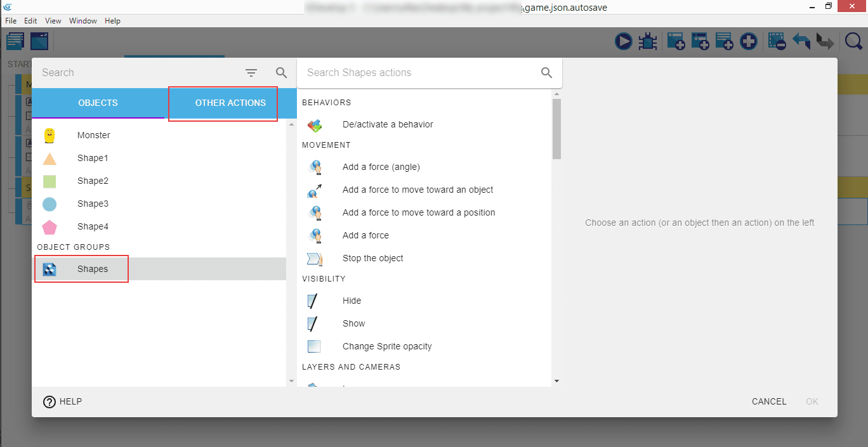
Task: Open the View menu
Action: coord(53,21)
